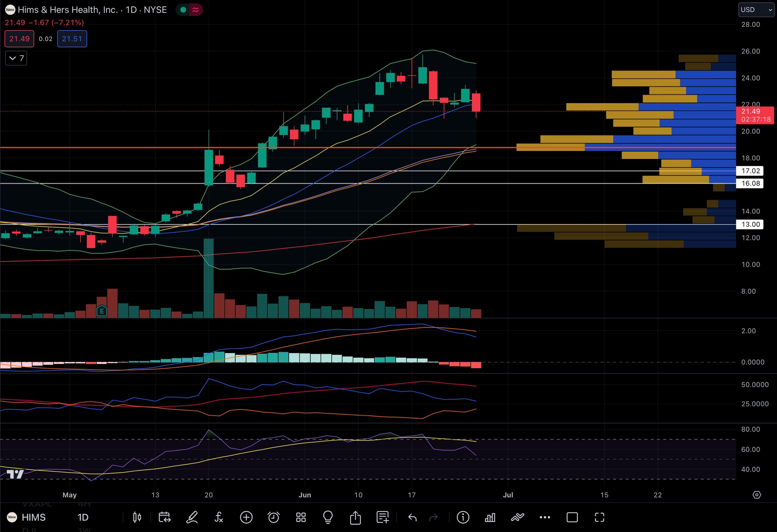The image size is (777, 532).
Task: Open the fx indicators menu
Action: coord(219,518)
